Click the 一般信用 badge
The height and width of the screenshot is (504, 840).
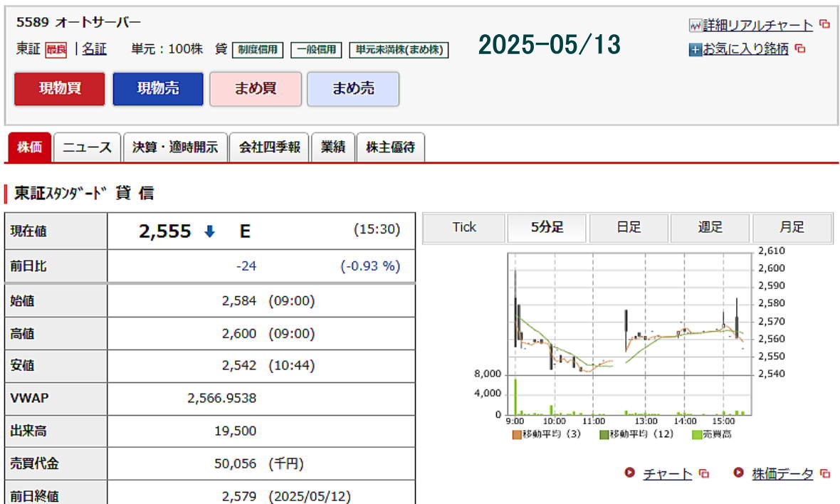(316, 50)
